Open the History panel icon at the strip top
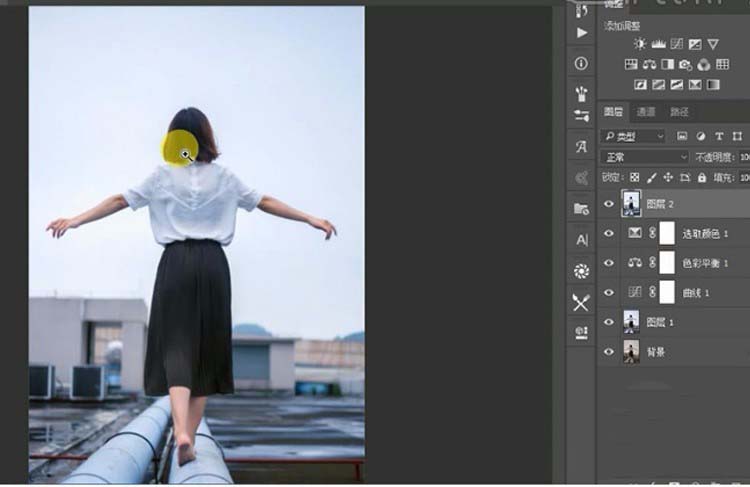This screenshot has height=487, width=750. 582,11
